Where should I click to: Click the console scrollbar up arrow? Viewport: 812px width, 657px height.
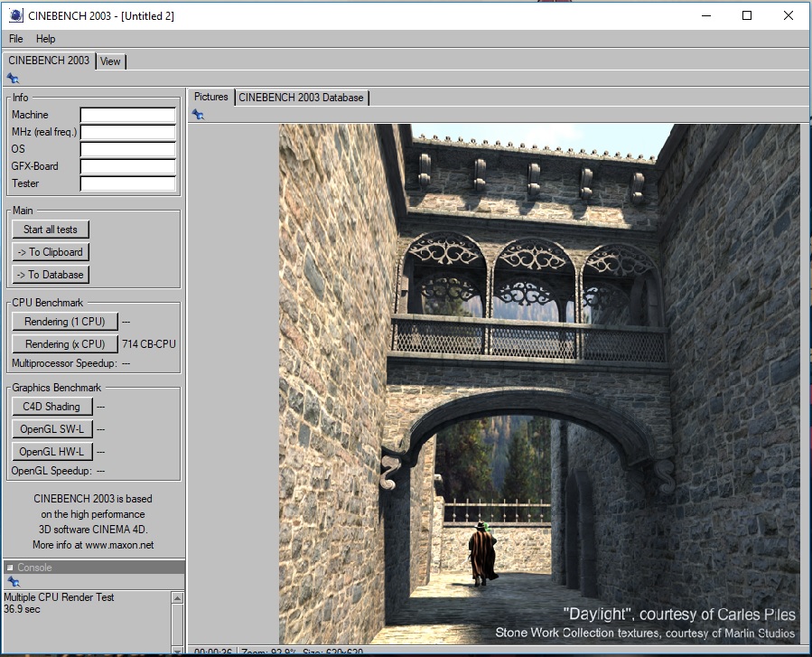[177, 598]
